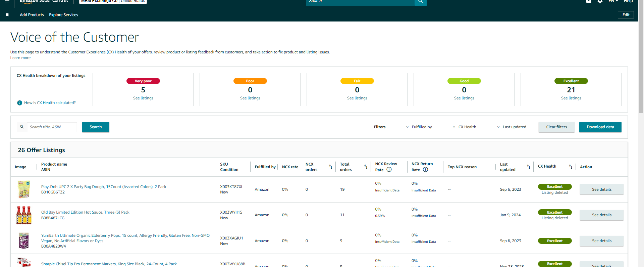See details for Old Bay Hot Sauce listing
The width and height of the screenshot is (644, 267).
click(x=602, y=215)
